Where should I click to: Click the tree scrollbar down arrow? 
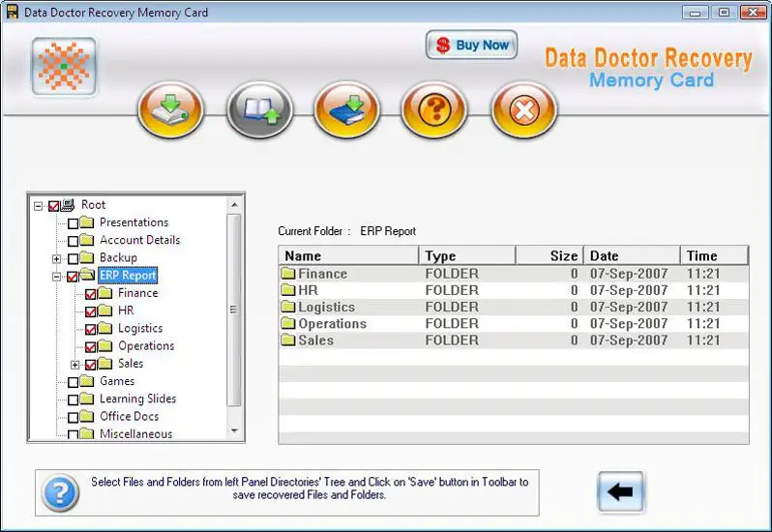pyautogui.click(x=234, y=431)
